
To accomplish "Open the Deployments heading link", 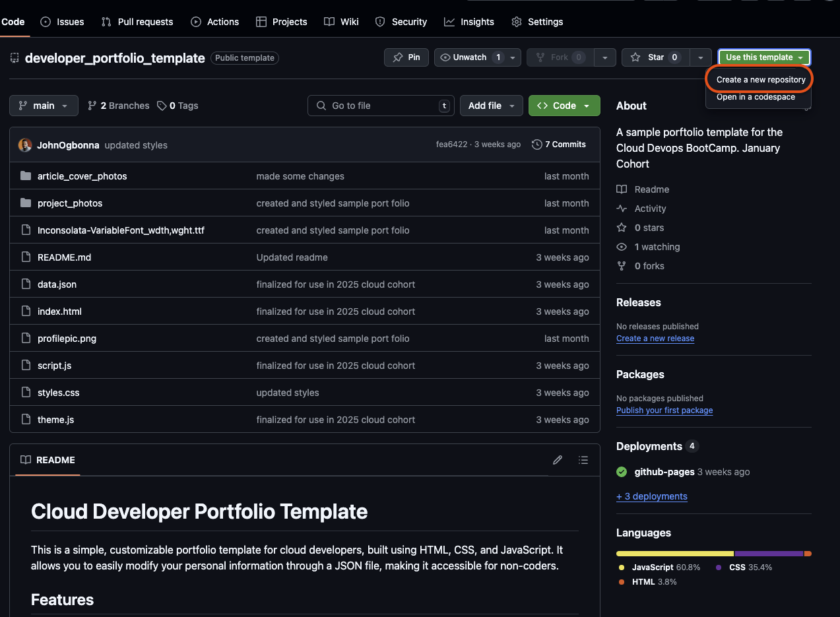I will click(649, 446).
